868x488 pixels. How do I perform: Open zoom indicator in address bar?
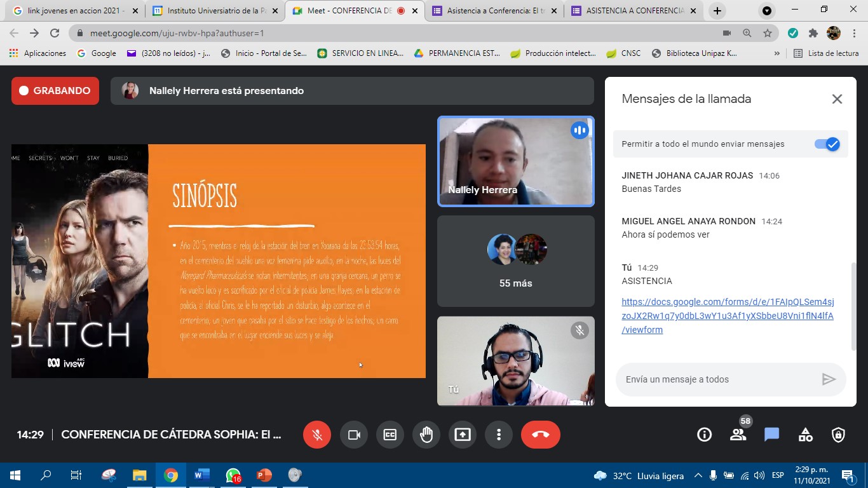coord(747,33)
